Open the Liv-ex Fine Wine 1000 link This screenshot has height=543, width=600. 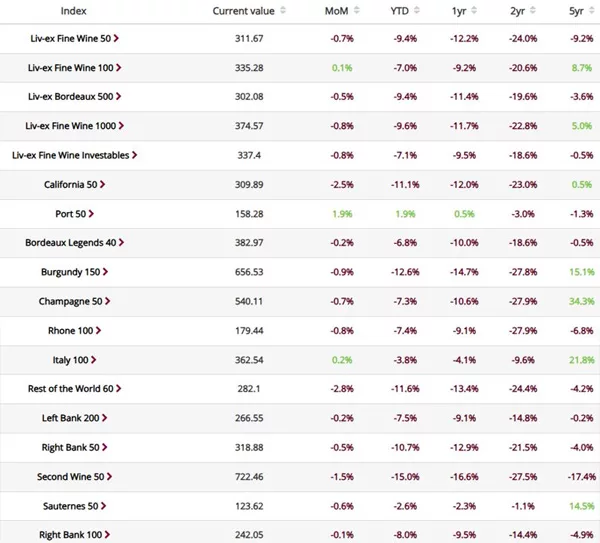click(x=68, y=126)
